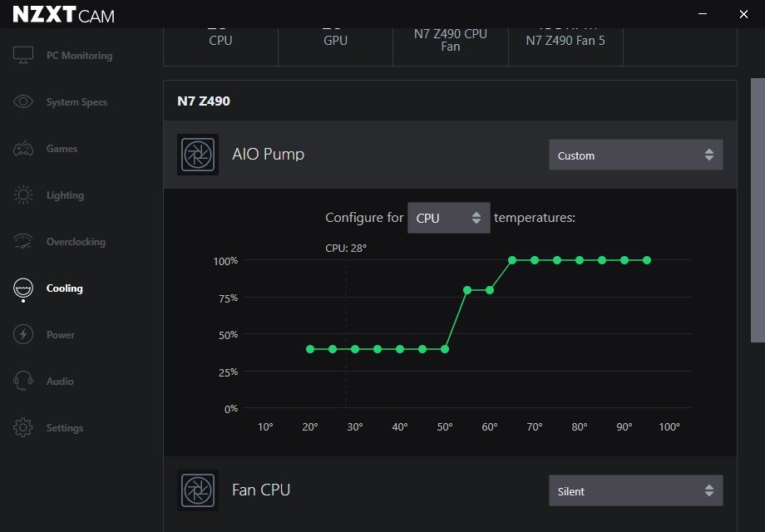Open the Configure for CPU dropdown
This screenshot has height=532, width=765.
click(x=449, y=218)
